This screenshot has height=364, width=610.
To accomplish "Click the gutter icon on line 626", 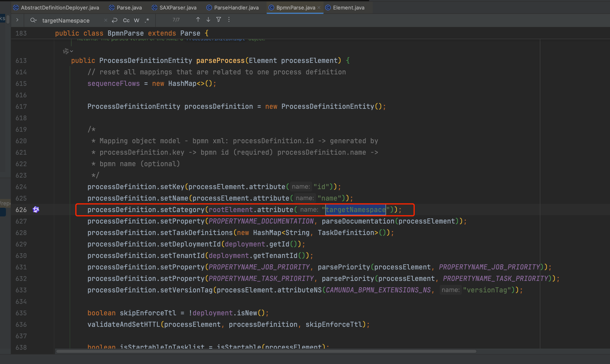I will pos(36,210).
